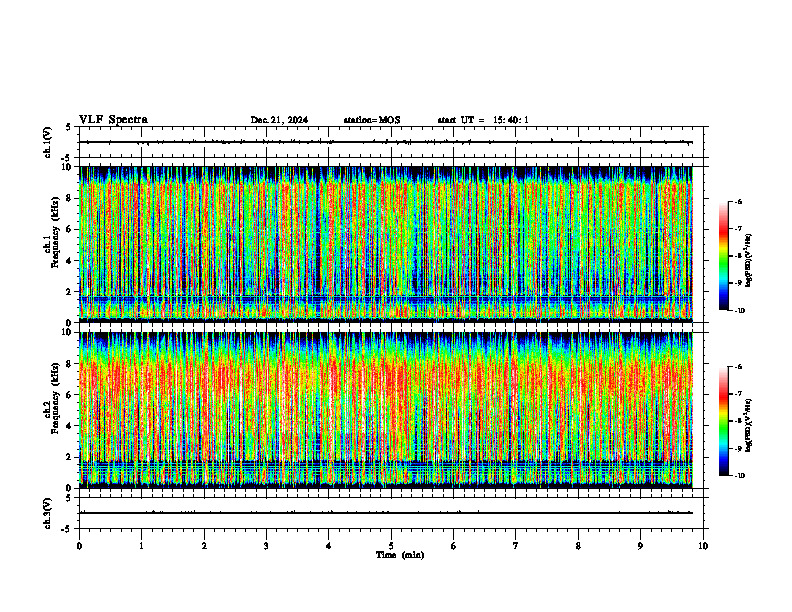
Task: Click the ch.1 colorbar "log(PSD)(V²/Hz)" label
Action: pos(749,260)
